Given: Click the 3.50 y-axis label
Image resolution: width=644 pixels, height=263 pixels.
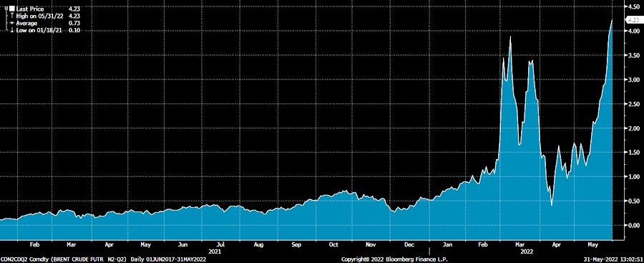Looking at the screenshot, I should [633, 55].
